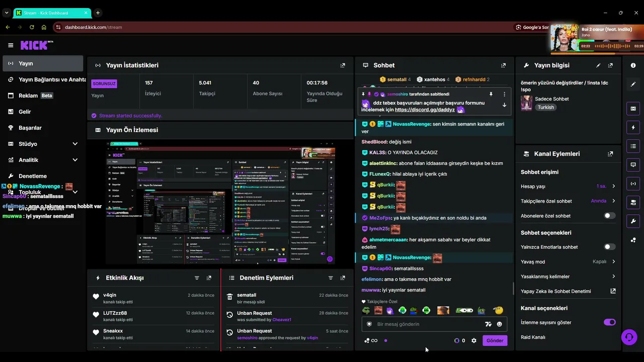This screenshot has width=644, height=362.
Task: Click the Kick logo
Action: click(x=37, y=45)
